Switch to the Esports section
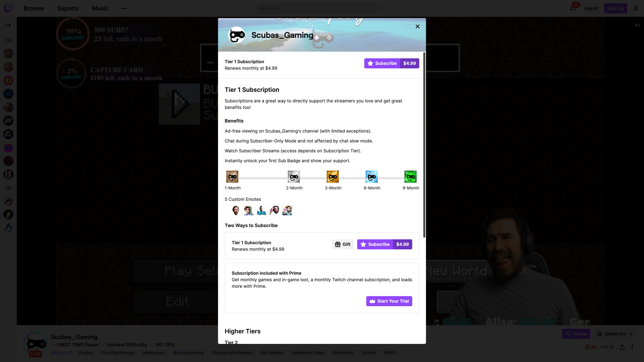 click(x=68, y=8)
